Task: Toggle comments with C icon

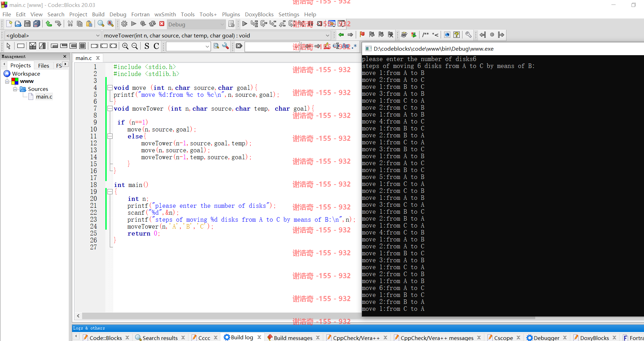Action: pyautogui.click(x=156, y=46)
